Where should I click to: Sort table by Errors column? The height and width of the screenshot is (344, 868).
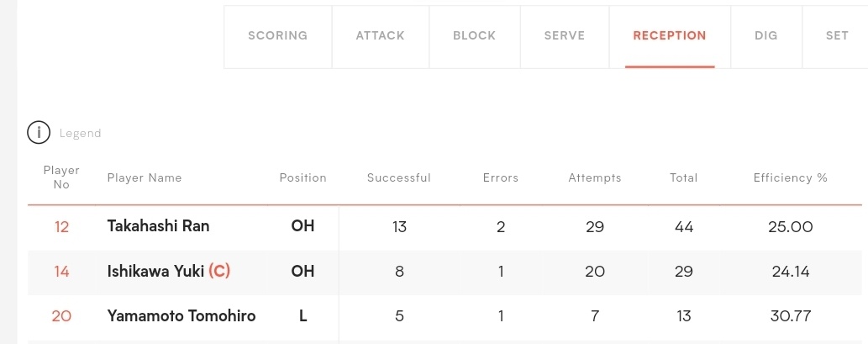[x=501, y=177]
